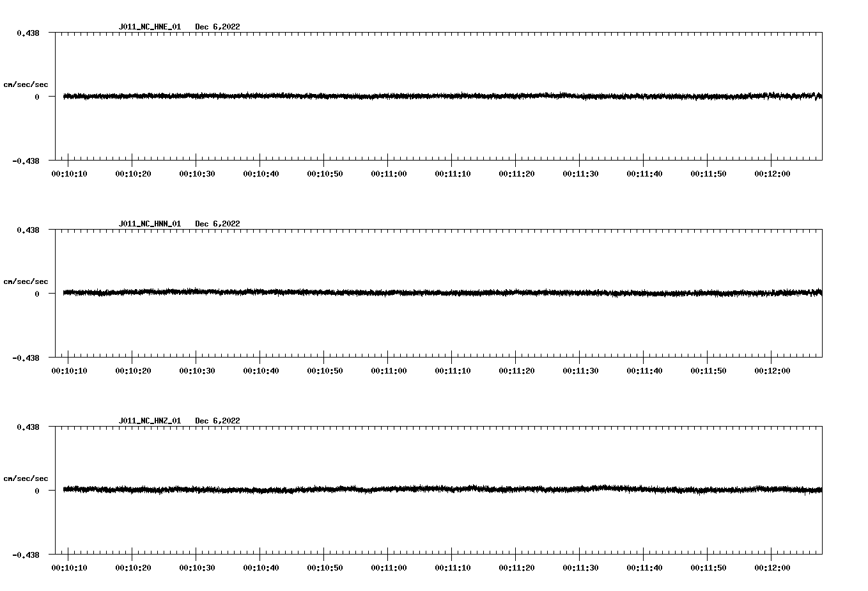Click the Dec 6,2022 date on middle plot
868x591 pixels.
(218, 224)
